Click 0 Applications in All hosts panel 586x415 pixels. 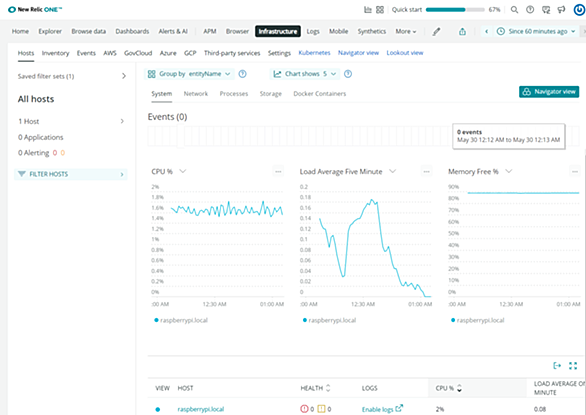(x=40, y=137)
